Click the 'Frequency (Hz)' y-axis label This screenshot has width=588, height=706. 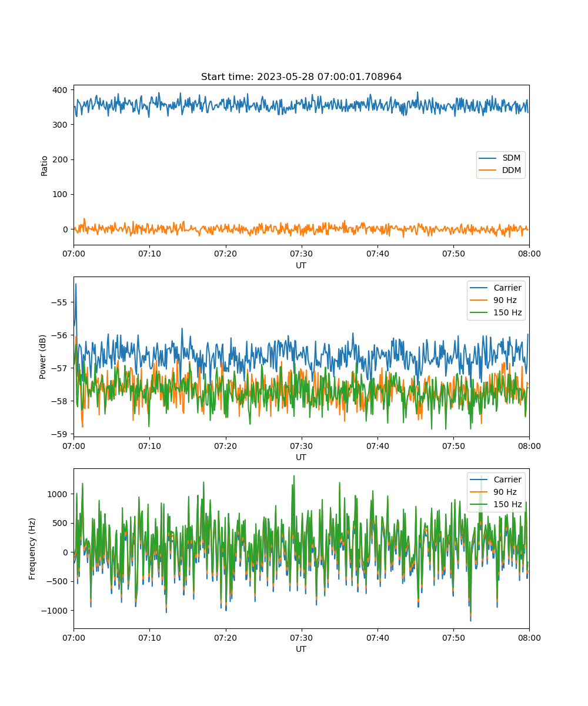[x=32, y=548]
